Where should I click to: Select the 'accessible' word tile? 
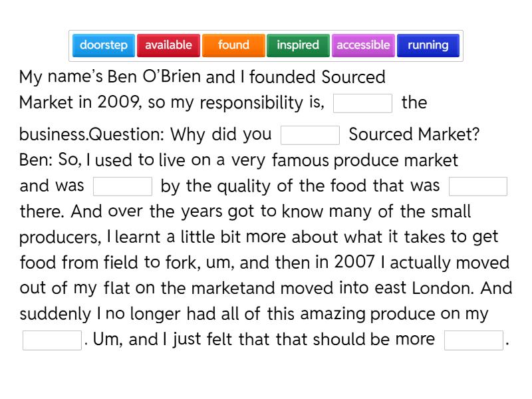click(363, 45)
